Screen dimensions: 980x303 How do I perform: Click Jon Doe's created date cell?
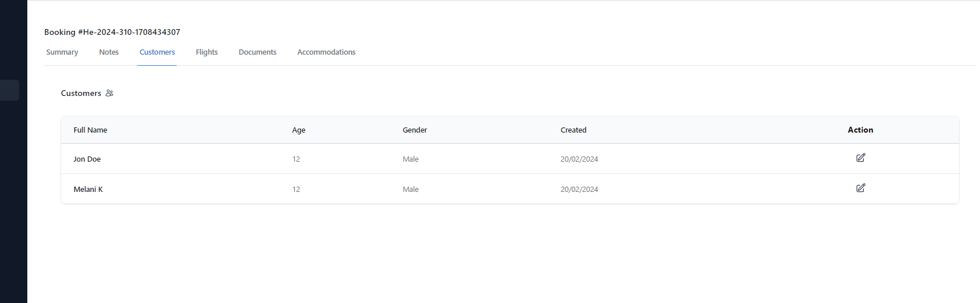coord(579,159)
